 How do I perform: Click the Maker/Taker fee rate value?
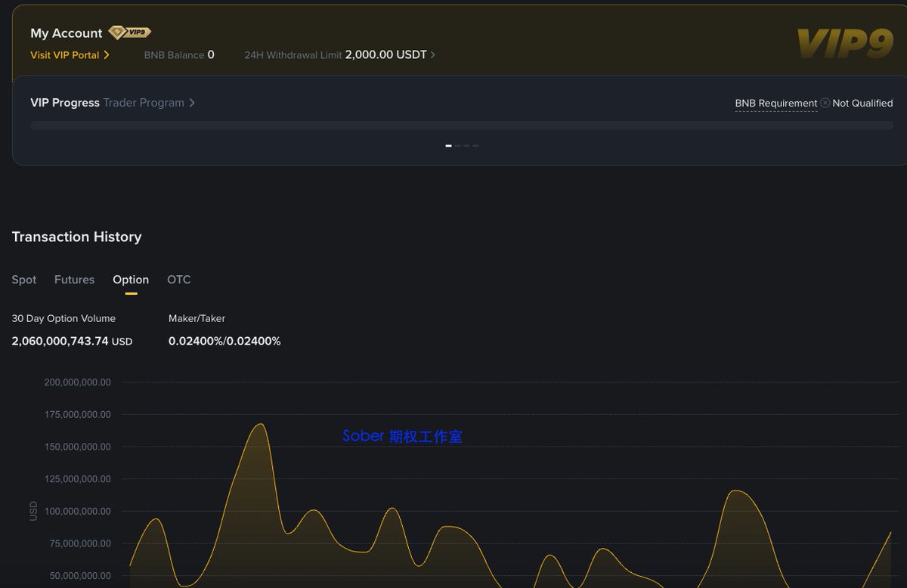pyautogui.click(x=224, y=341)
